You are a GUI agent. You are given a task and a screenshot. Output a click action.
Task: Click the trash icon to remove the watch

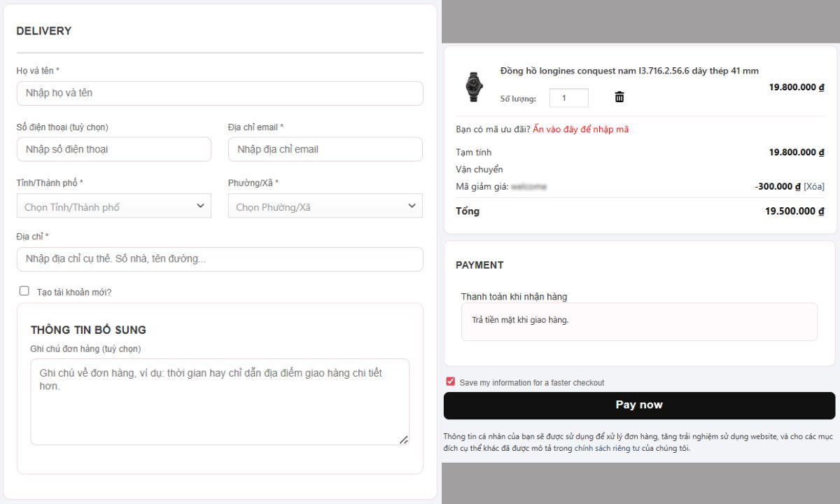[x=619, y=97]
